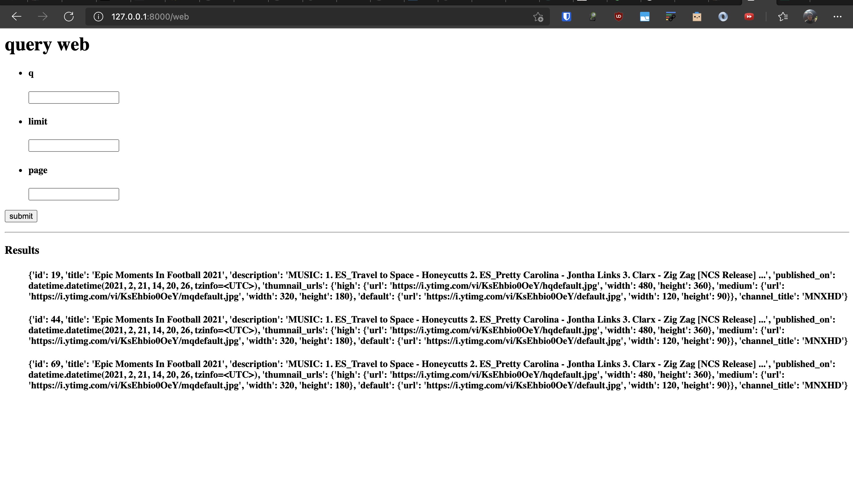853x504 pixels.
Task: Add this page to favorites
Action: (x=538, y=17)
